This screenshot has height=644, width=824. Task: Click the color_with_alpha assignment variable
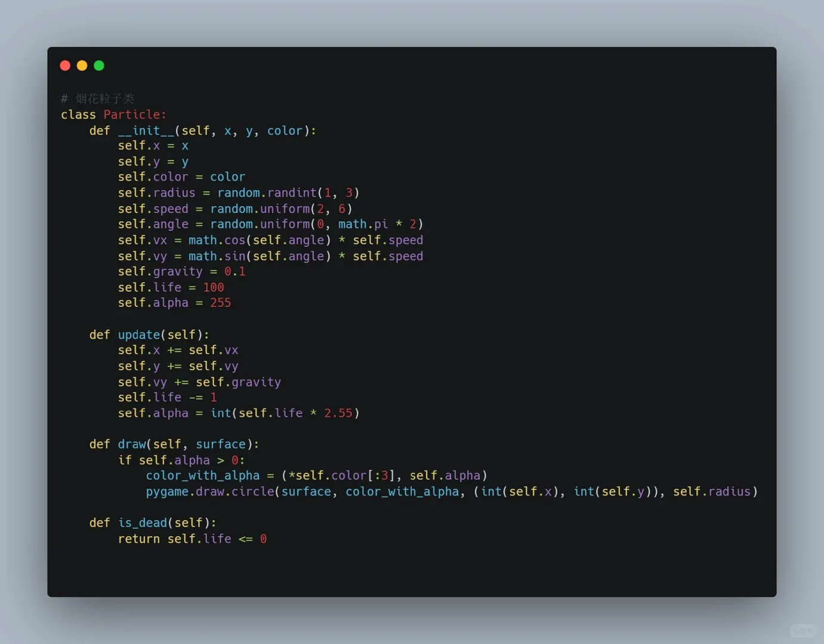[203, 476]
